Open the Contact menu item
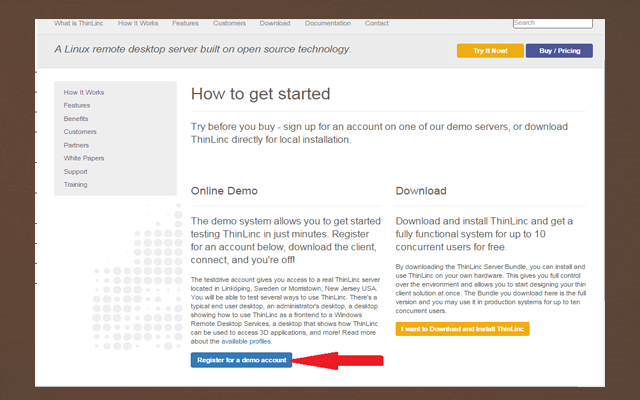Image resolution: width=640 pixels, height=400 pixels. point(376,23)
